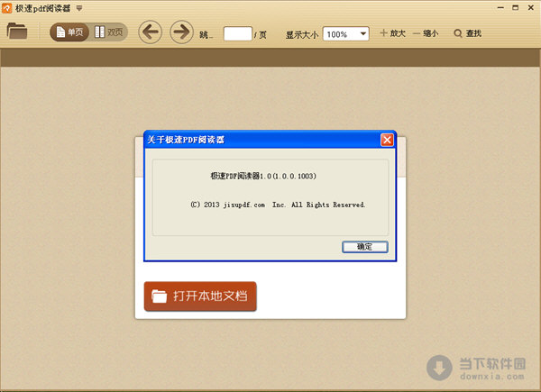
Task: Zoom in with 放大 button
Action: 392,33
